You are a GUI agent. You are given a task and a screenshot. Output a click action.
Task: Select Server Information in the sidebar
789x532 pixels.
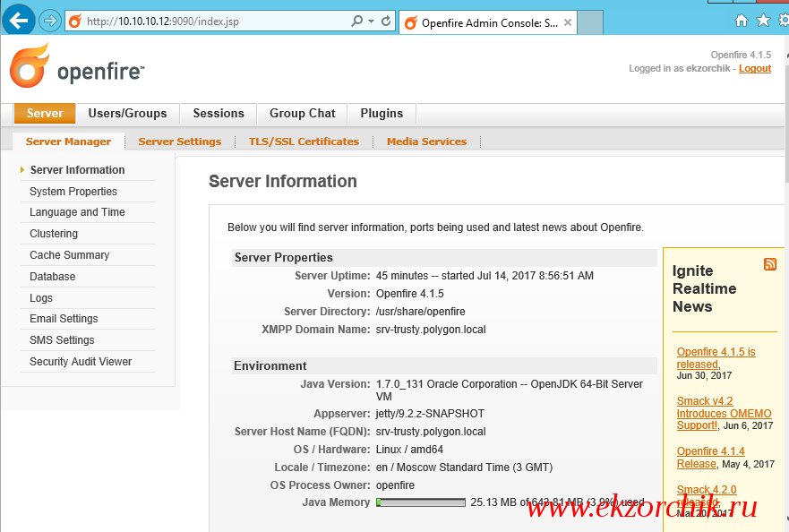point(78,170)
